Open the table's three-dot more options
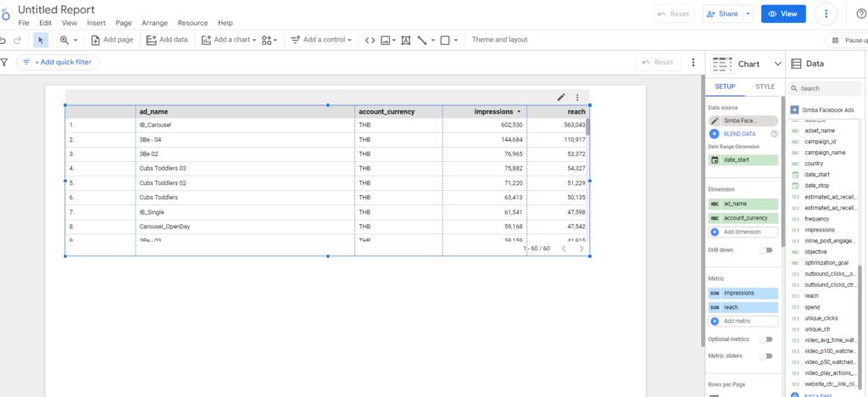868x397 pixels. (577, 98)
